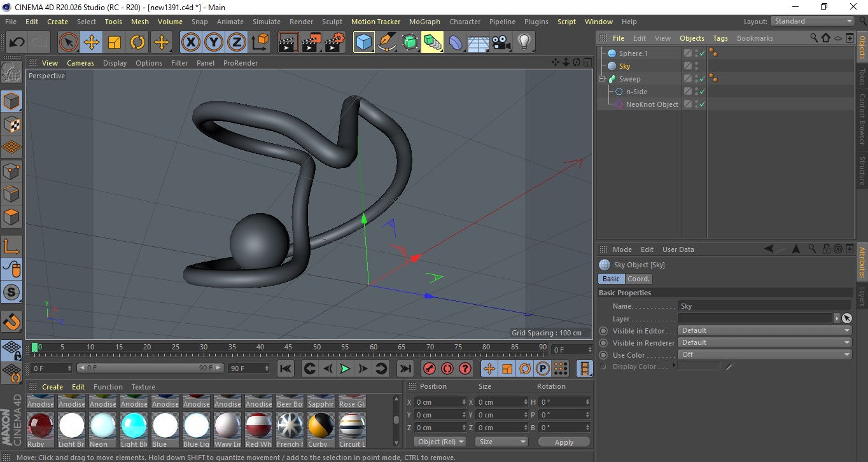Add a Cube primitive object
868x462 pixels.
pos(363,43)
